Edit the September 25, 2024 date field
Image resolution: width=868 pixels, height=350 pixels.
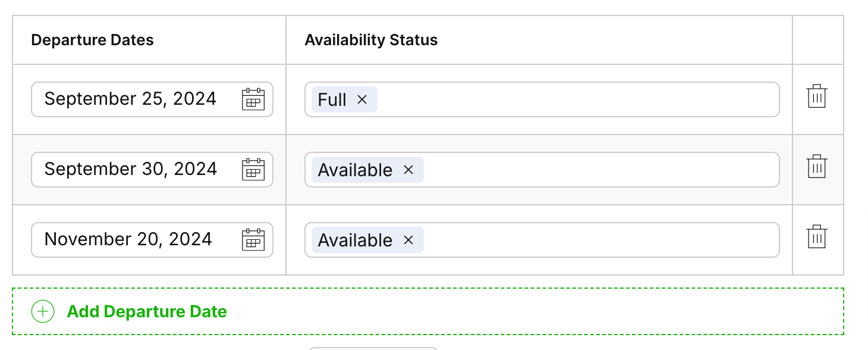pos(130,99)
